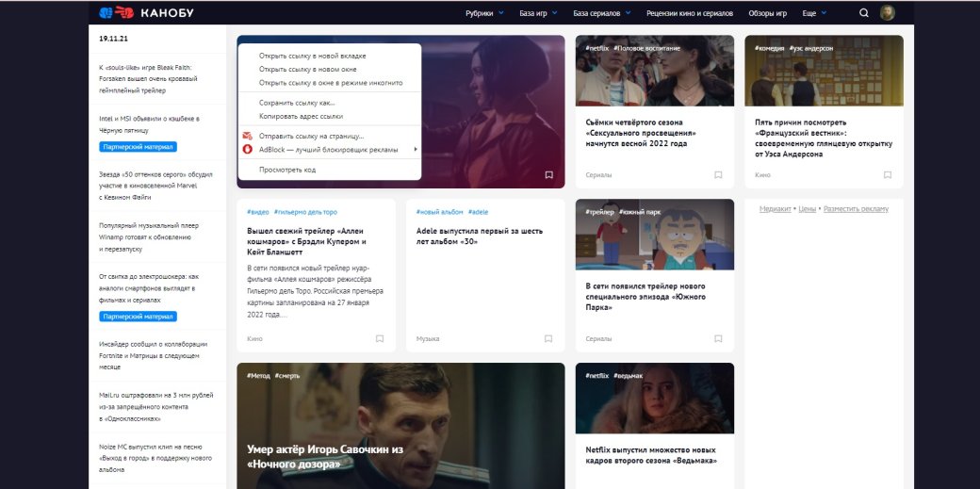Image resolution: width=980 pixels, height=489 pixels.
Task: Expand the База игр dropdown
Action: 538,13
